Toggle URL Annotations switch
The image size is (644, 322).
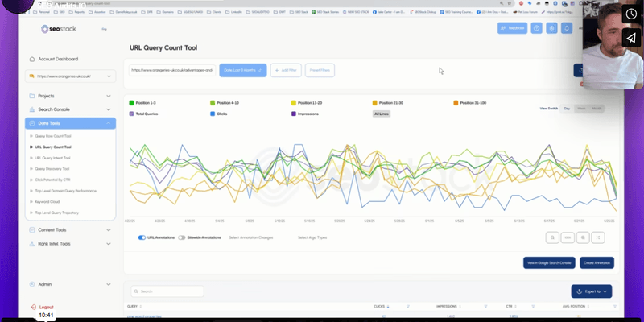tap(142, 237)
